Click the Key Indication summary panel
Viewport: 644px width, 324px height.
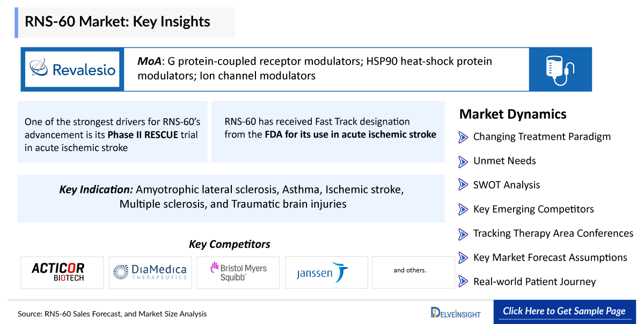(231, 198)
